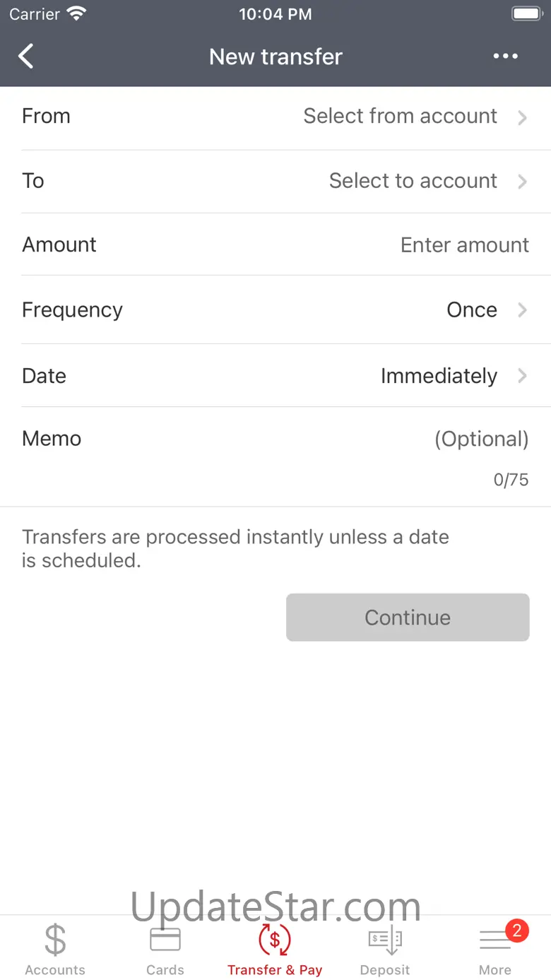The height and width of the screenshot is (980, 551).
Task: Tap the Transfer & Pay icon
Action: pos(275,940)
